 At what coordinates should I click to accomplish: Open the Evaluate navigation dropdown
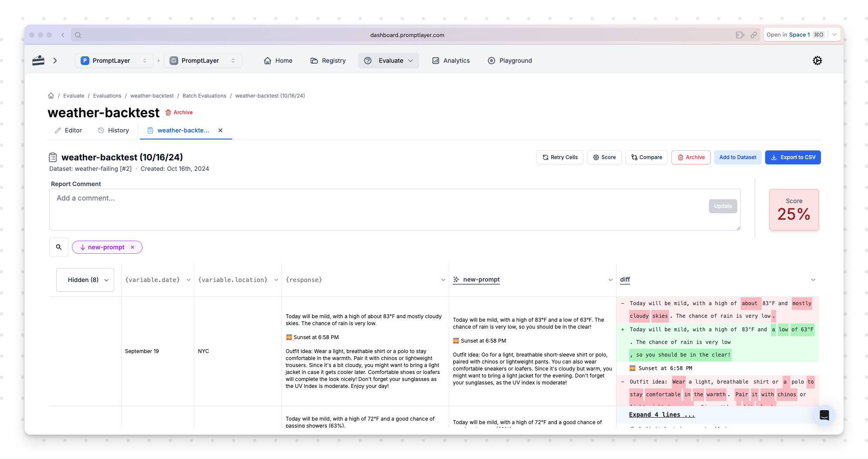tap(389, 61)
